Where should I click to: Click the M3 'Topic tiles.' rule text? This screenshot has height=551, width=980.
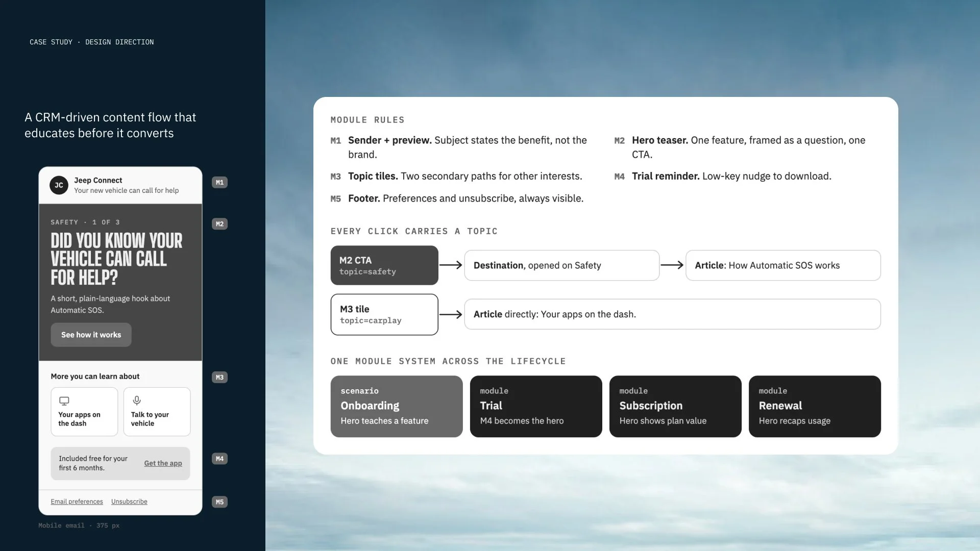pos(465,176)
